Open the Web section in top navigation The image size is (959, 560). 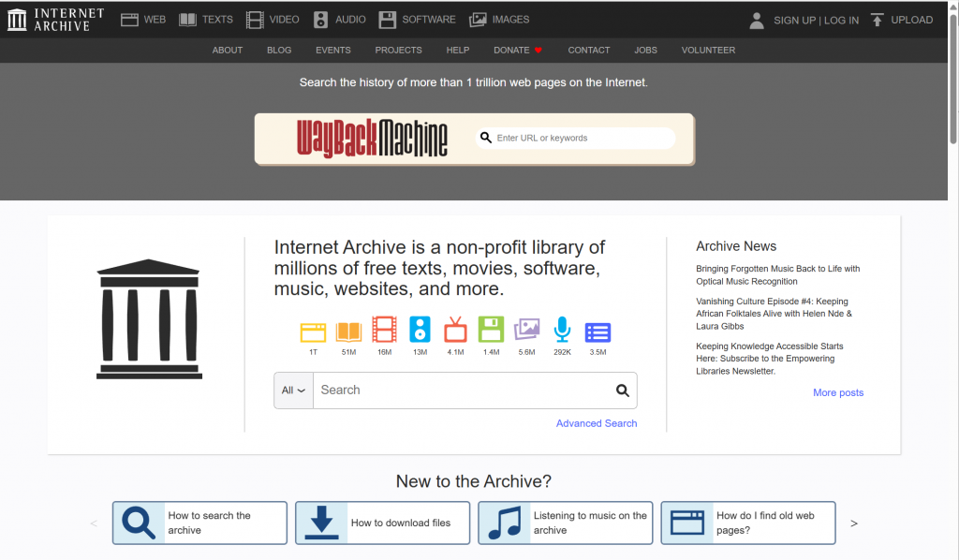[x=143, y=20]
